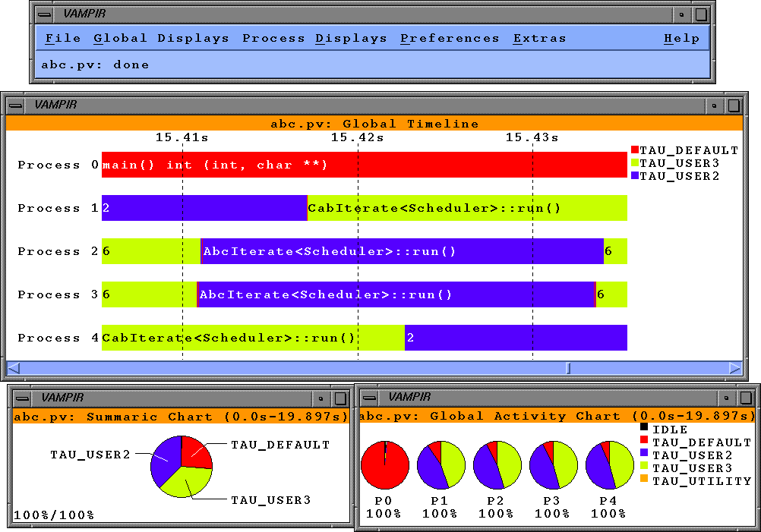Click the 'abc.pv: Global Timeline' header
Screen dimensions: 761x532
point(374,124)
